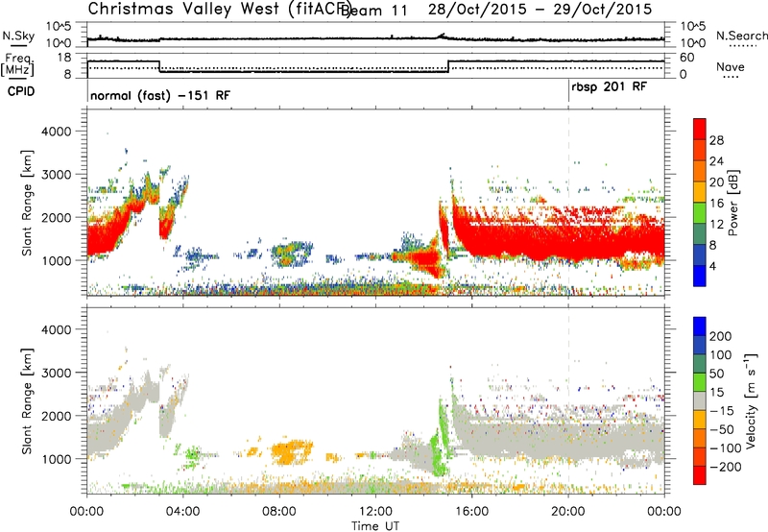
Task: Click the "N.Sky" legend label
Action: [18, 36]
